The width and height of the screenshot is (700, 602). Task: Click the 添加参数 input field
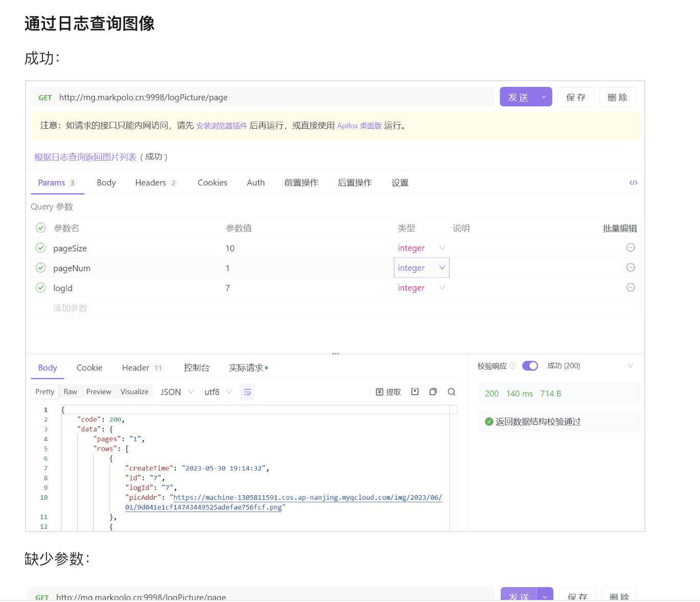[x=71, y=308]
